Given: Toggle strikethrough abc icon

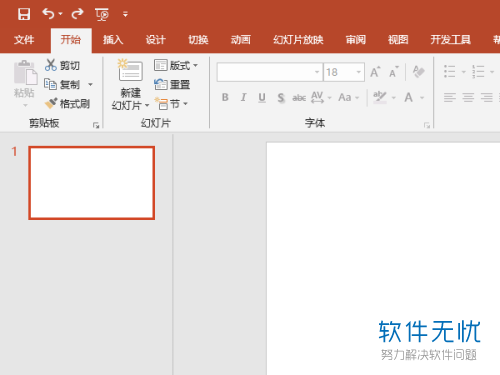Looking at the screenshot, I should coord(299,98).
